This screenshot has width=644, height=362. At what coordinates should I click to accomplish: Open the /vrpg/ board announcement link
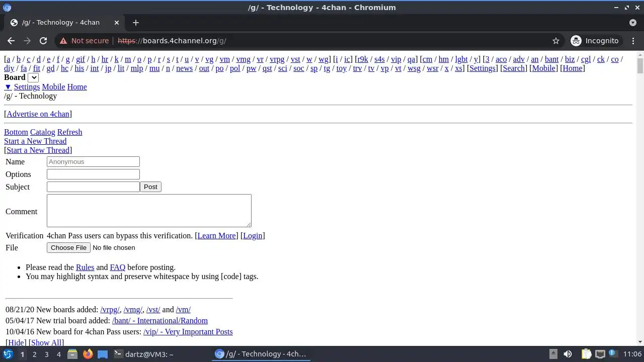110,310
